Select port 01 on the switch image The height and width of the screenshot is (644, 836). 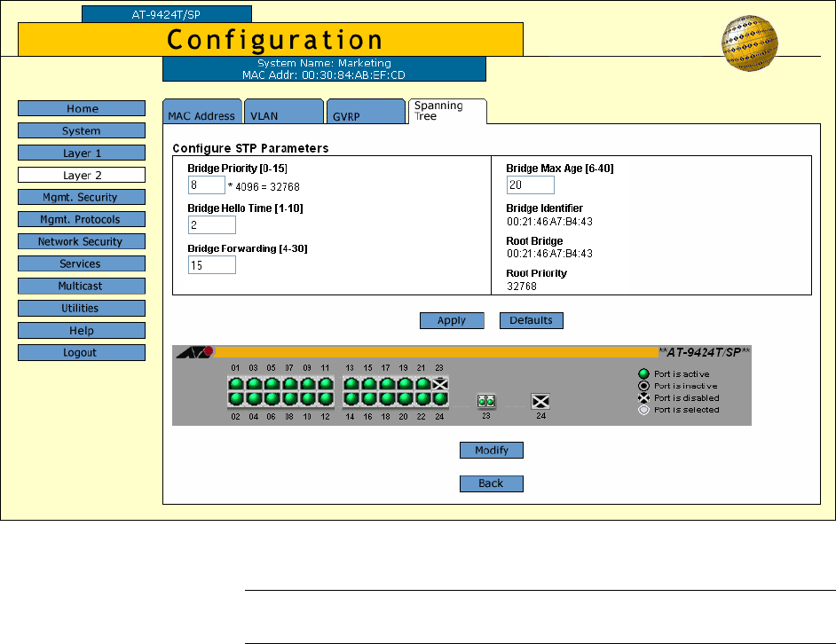point(236,384)
